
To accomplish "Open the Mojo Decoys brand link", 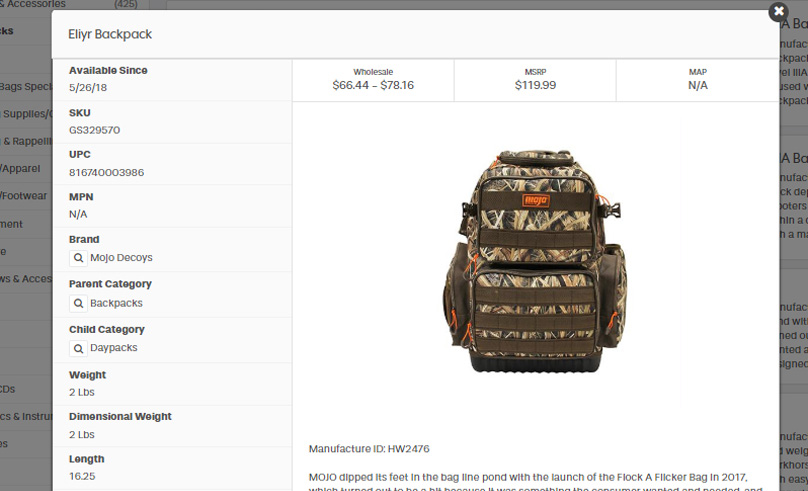I will pos(121,258).
